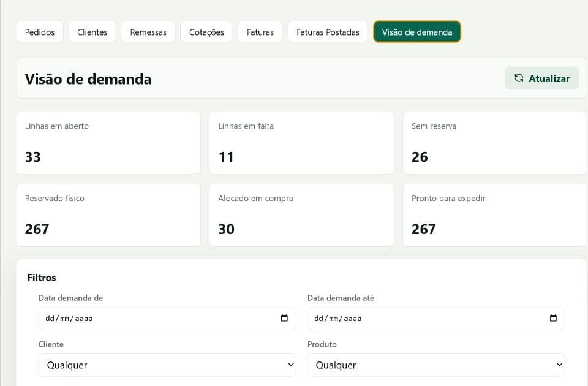
Task: Switch to the Clientes tab
Action: [92, 32]
